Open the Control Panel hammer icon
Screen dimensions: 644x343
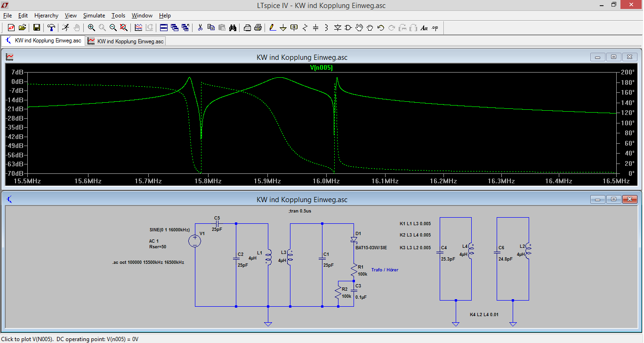click(x=51, y=28)
